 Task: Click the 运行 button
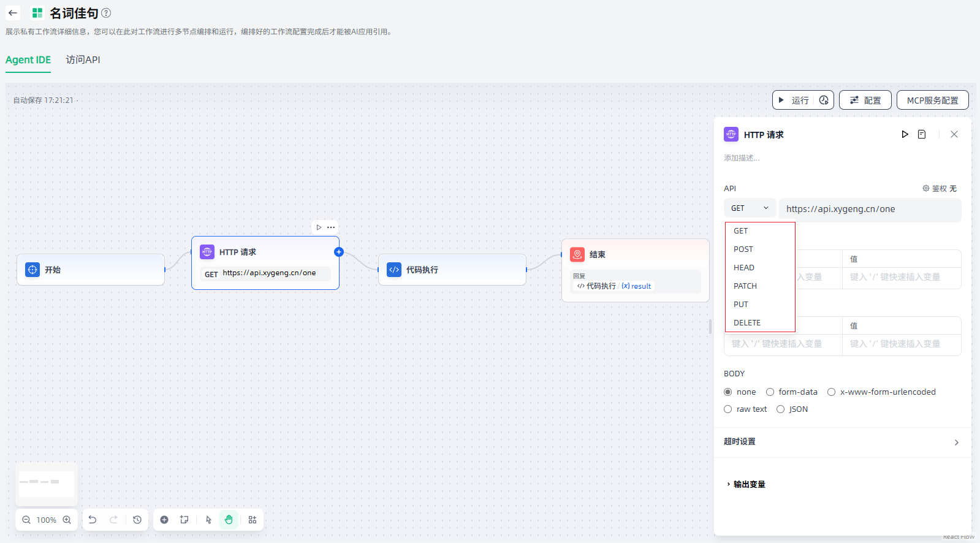point(794,101)
